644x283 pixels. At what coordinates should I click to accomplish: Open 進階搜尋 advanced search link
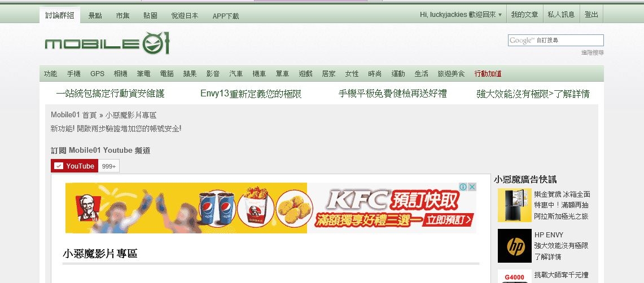[592, 52]
